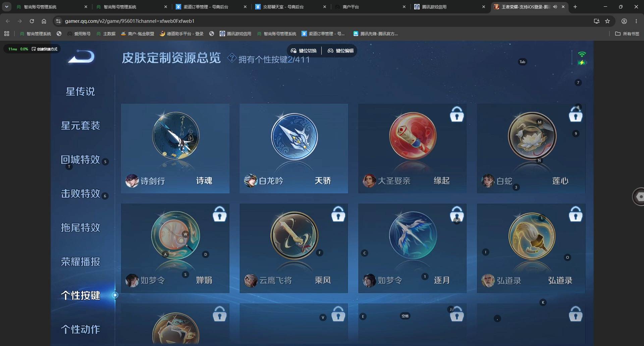Open the 拖尾特效 category
644x346 pixels.
80,228
